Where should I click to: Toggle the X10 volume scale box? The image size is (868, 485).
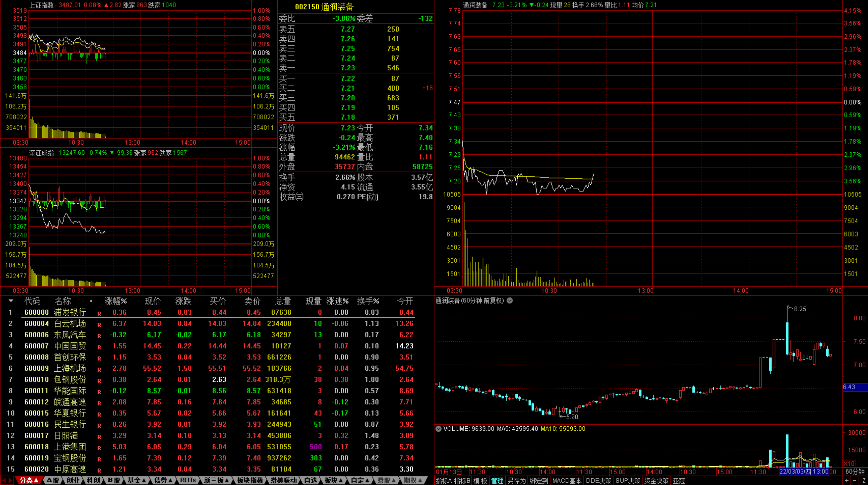click(849, 463)
